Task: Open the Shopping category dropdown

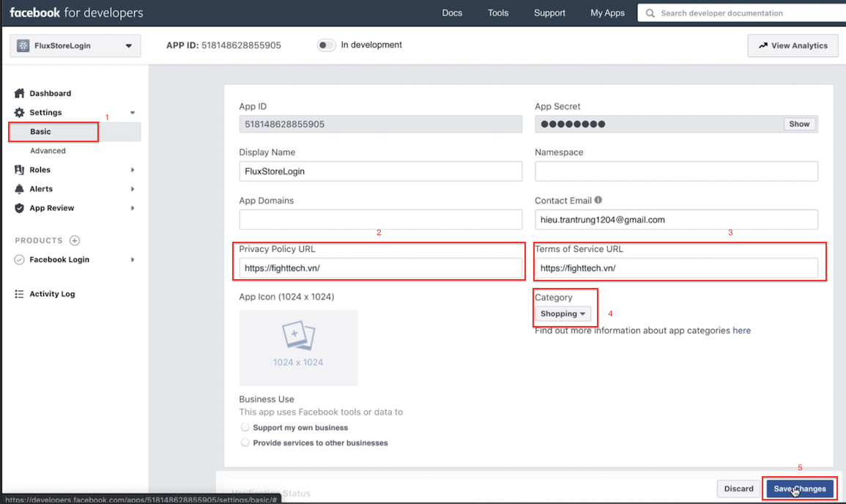Action: [x=563, y=314]
